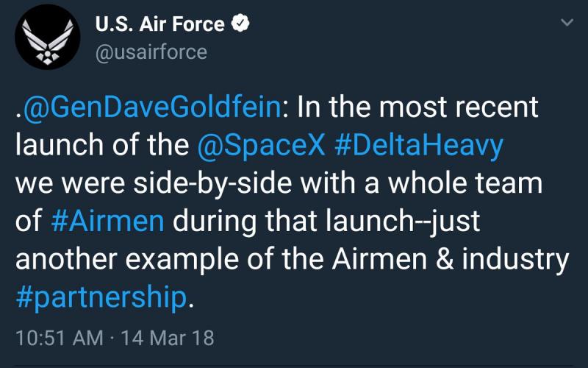The height and width of the screenshot is (368, 588).
Task: Click the text 'In the most recent'
Action: pos(417,107)
